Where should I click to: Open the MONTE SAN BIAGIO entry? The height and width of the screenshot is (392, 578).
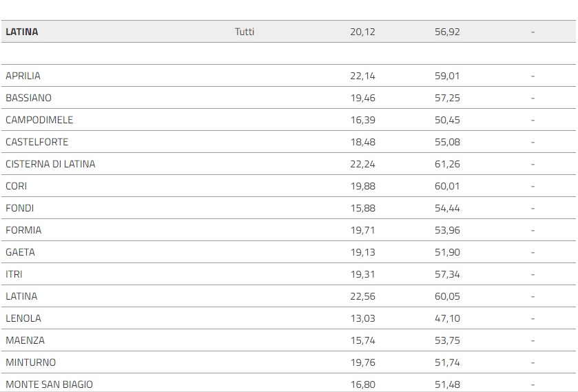(49, 384)
